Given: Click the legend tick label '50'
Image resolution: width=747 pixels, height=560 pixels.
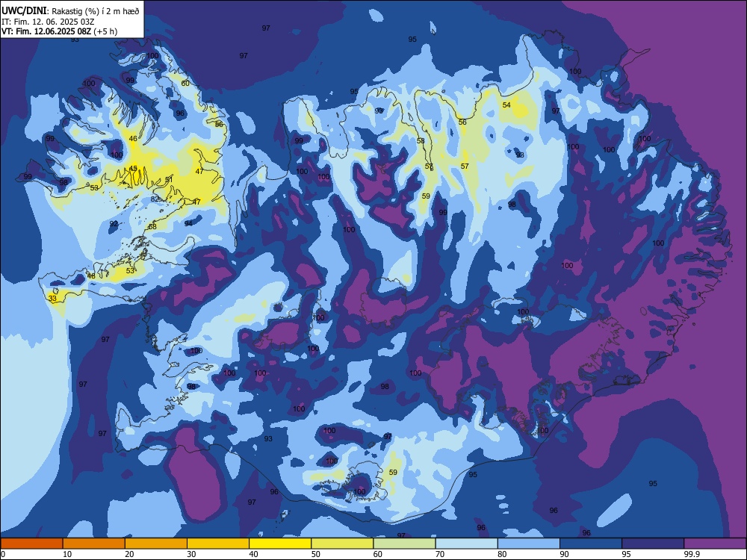Looking at the screenshot, I should point(316,554).
